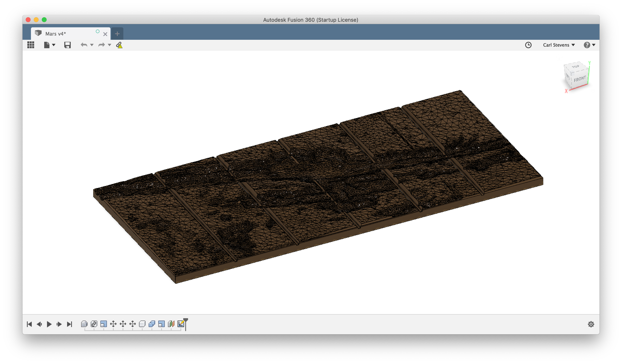Click the Undo arrow
This screenshot has width=622, height=364.
[84, 45]
